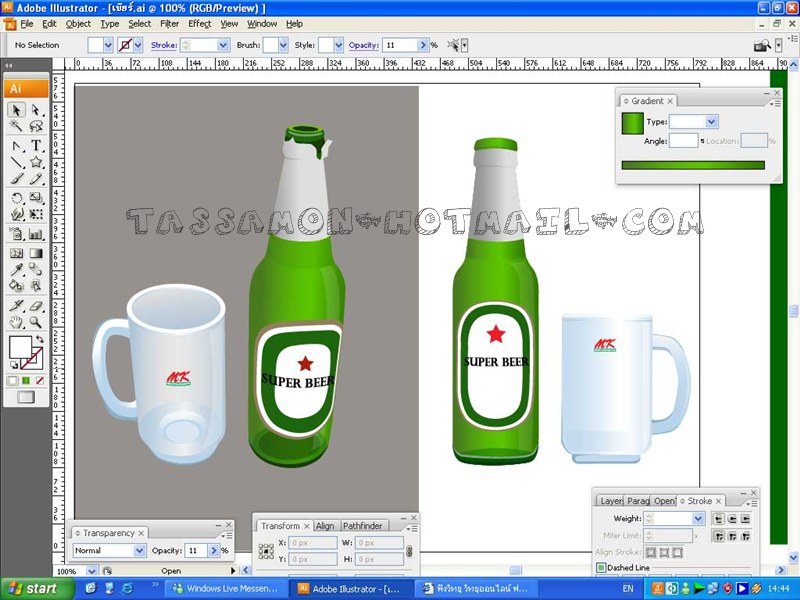Select the Selection (black arrow) tool
The image size is (800, 600).
coord(16,110)
